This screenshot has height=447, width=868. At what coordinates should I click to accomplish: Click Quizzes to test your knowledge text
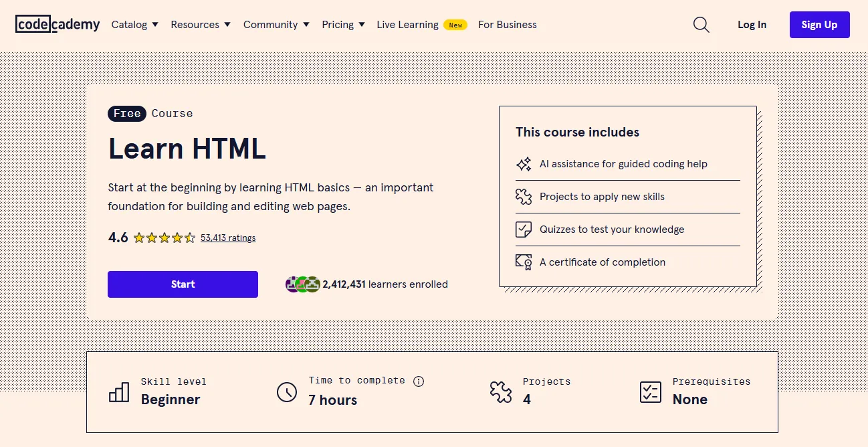point(612,230)
